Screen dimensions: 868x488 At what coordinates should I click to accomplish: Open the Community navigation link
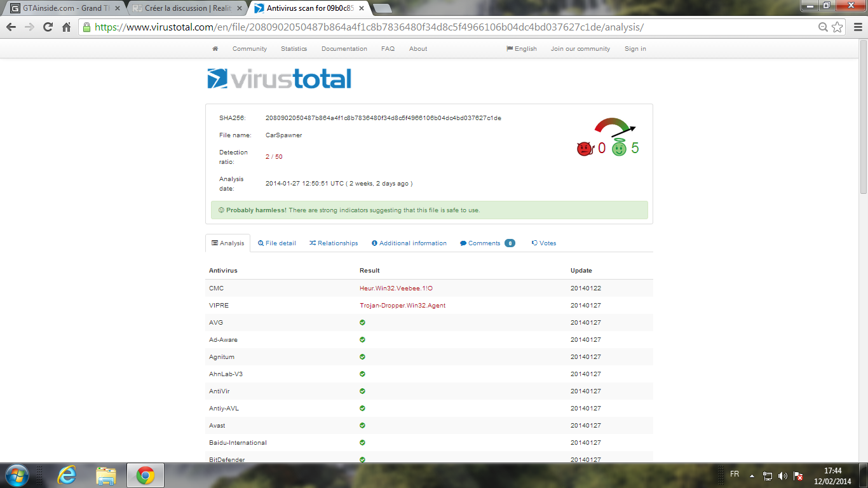(x=250, y=49)
